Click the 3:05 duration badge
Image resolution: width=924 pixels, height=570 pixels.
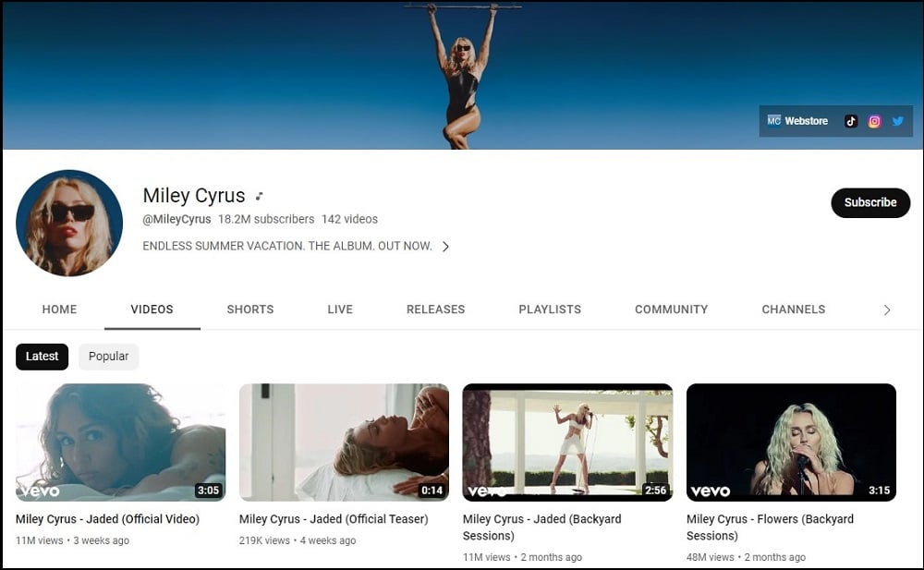[208, 491]
